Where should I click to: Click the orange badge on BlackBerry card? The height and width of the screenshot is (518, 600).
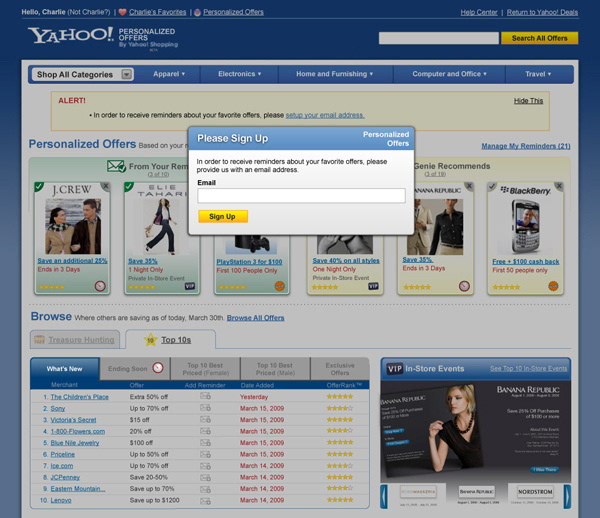(x=553, y=286)
